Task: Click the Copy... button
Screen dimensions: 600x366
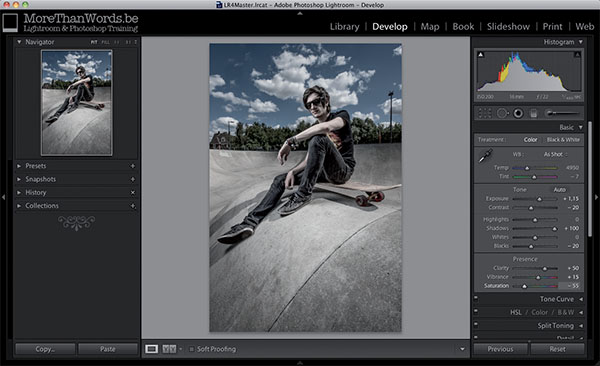Action: click(45, 349)
